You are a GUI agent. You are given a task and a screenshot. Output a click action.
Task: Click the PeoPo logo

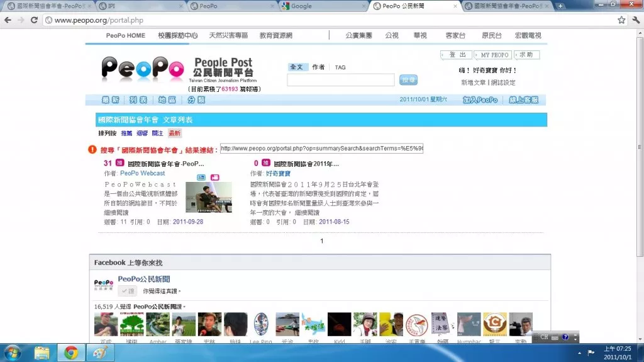(143, 68)
